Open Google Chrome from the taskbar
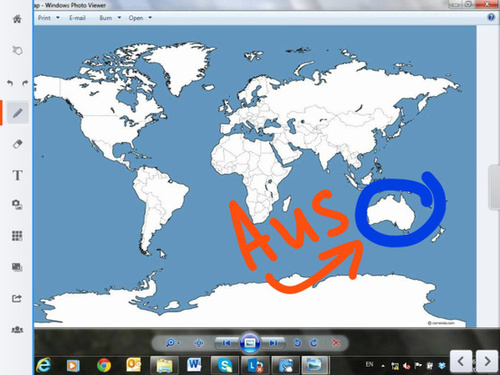The image size is (500, 375). pos(104,365)
